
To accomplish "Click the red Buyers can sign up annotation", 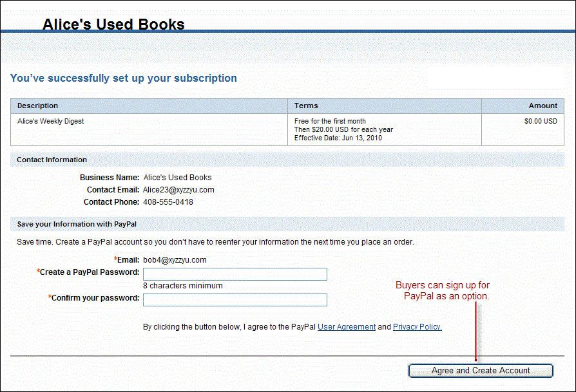I will tap(446, 291).
